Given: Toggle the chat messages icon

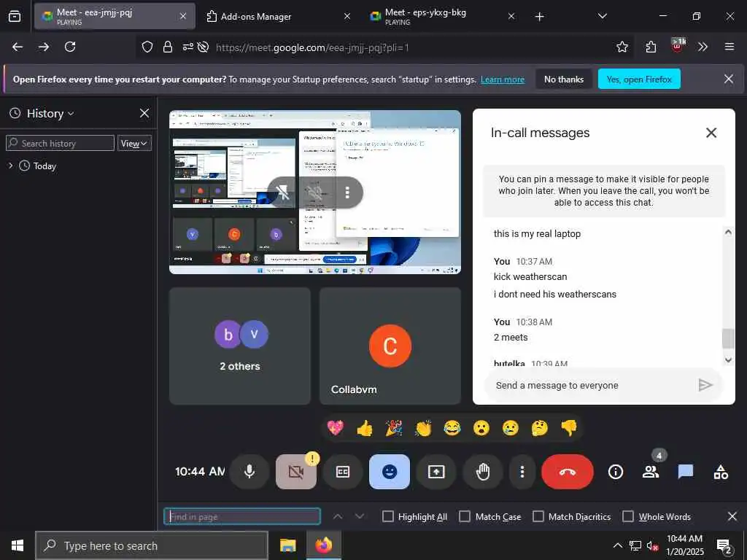Looking at the screenshot, I should pos(686,472).
